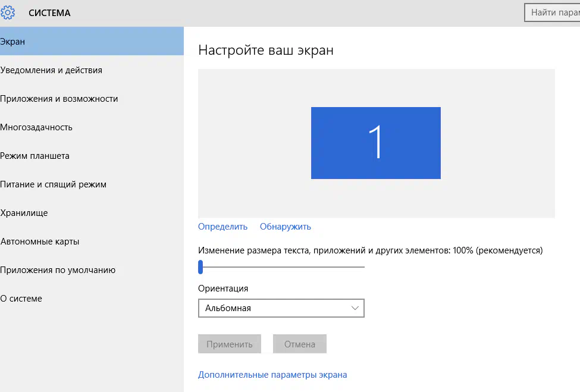Click the settings gear icon

pos(7,12)
